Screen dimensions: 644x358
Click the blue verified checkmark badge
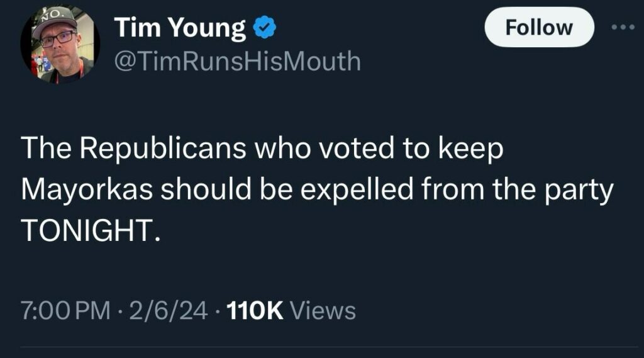tap(263, 29)
